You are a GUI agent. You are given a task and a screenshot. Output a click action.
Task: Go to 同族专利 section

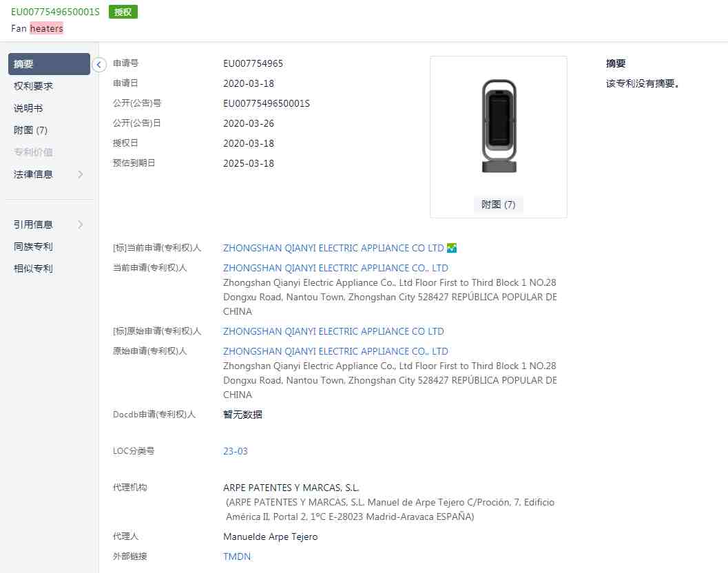tap(34, 247)
